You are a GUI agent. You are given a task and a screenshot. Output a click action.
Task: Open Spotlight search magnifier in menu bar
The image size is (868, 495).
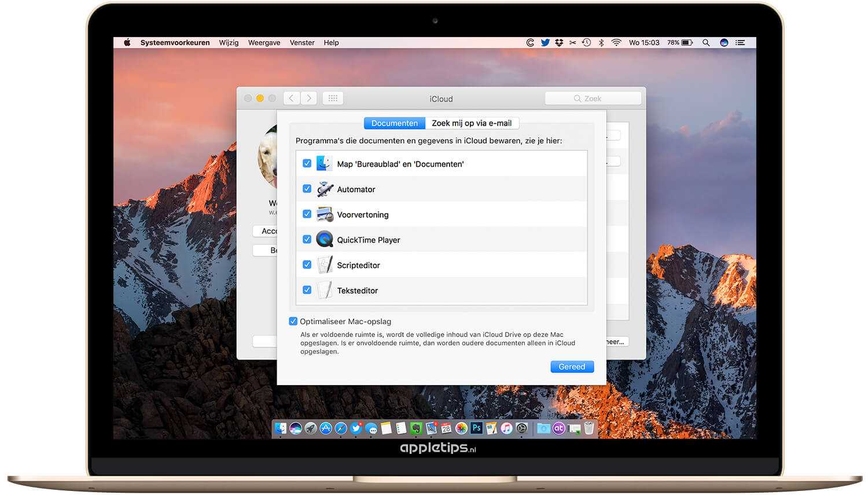[x=706, y=43]
